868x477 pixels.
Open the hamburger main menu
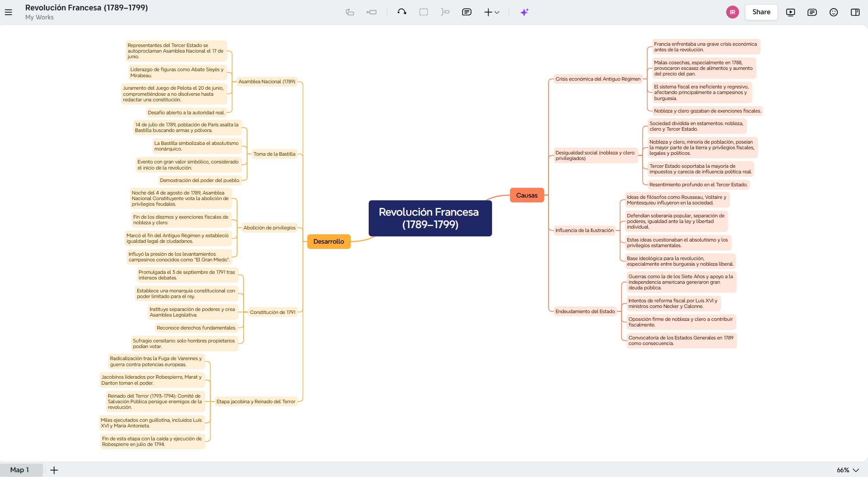coord(8,12)
